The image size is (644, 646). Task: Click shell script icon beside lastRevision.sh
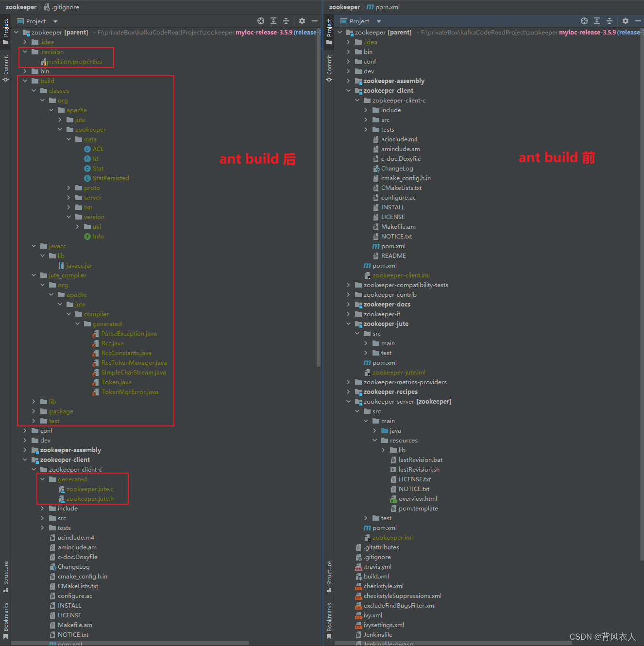(x=393, y=470)
